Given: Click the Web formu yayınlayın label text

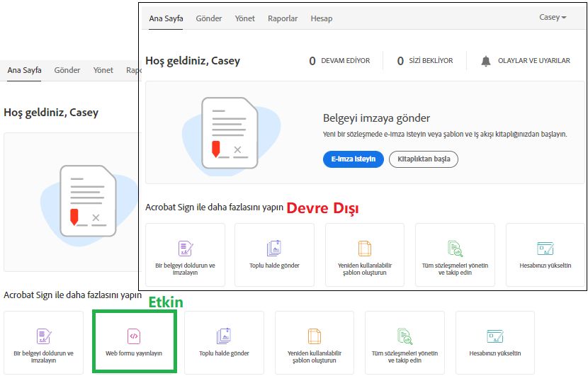Looking at the screenshot, I should (134, 353).
